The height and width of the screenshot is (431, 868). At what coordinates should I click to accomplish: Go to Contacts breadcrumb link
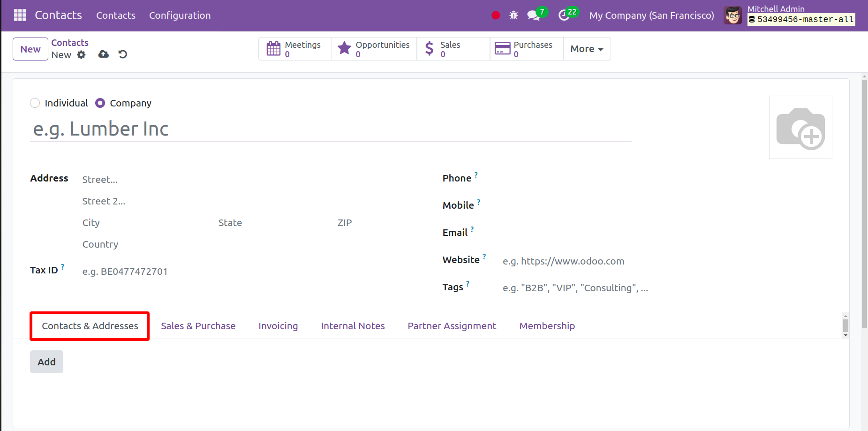coord(70,43)
